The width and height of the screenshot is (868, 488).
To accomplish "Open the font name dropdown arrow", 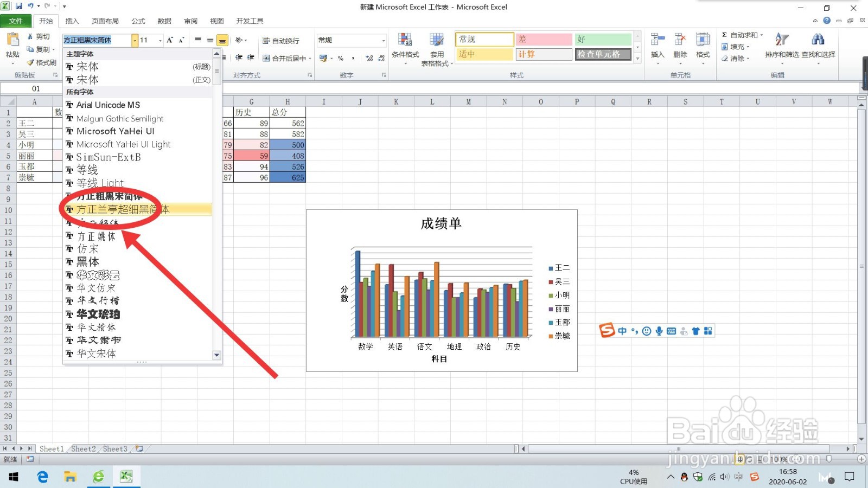I will (x=135, y=40).
